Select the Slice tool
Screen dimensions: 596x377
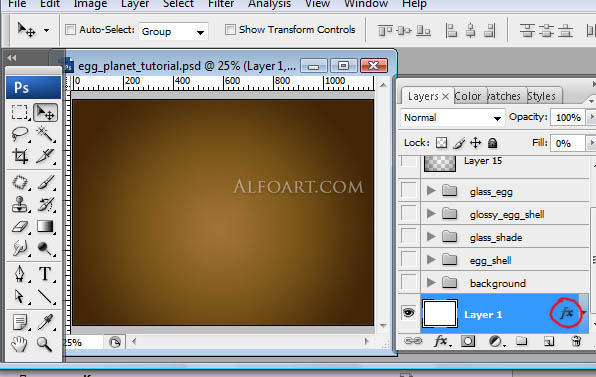[x=46, y=156]
